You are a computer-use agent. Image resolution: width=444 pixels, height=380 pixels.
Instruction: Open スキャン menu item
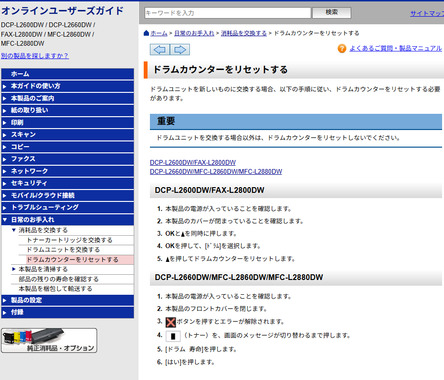[x=68, y=135]
